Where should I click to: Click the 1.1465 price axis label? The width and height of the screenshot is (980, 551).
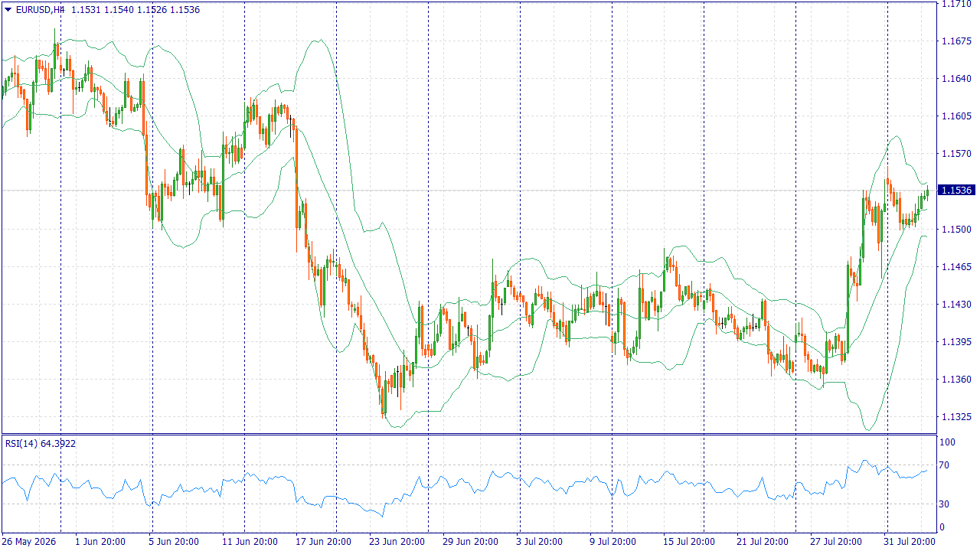956,267
